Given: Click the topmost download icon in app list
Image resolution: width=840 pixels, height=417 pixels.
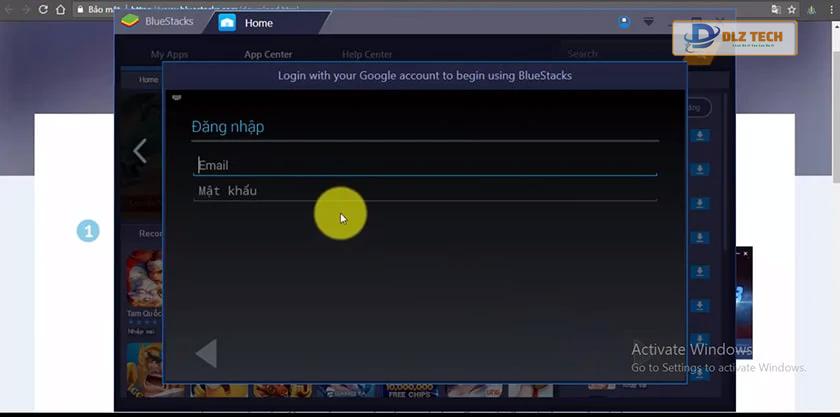Looking at the screenshot, I should coord(700,136).
